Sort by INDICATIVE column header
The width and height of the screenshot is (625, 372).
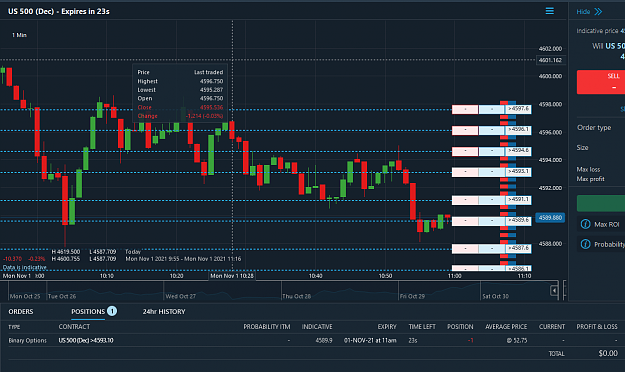[317, 327]
